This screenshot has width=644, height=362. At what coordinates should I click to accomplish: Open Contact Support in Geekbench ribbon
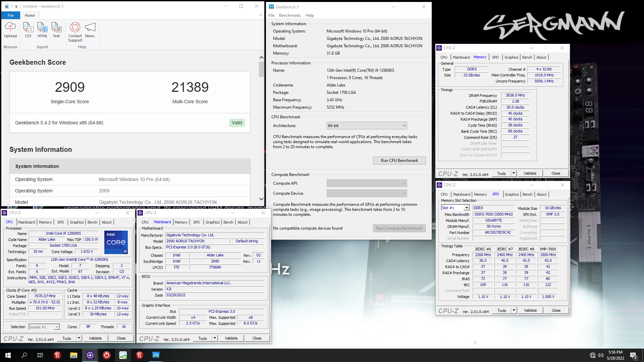[x=75, y=32]
